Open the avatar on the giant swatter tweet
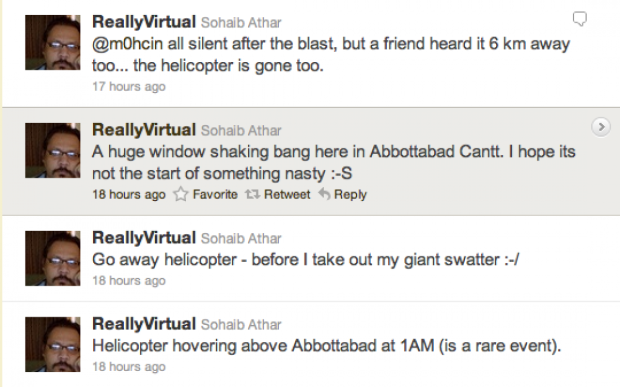Image resolution: width=620 pixels, height=387 pixels. pos(53,258)
